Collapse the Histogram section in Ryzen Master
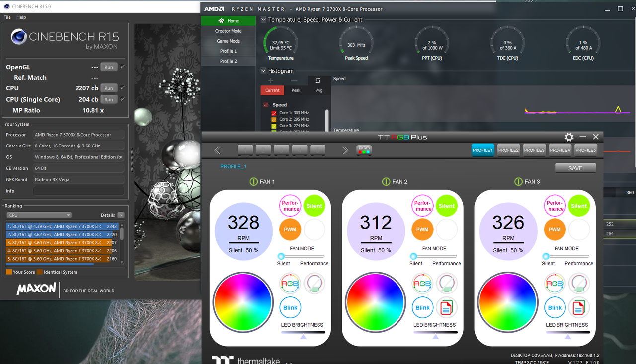Screen dimensions: 636x364 coord(263,71)
